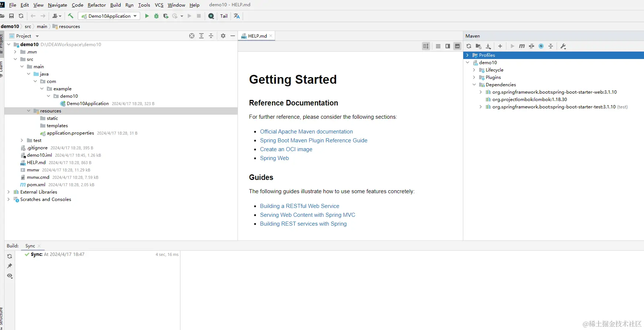Screen dimensions: 644x330
Task: Expand all in Project panel
Action: (201, 36)
